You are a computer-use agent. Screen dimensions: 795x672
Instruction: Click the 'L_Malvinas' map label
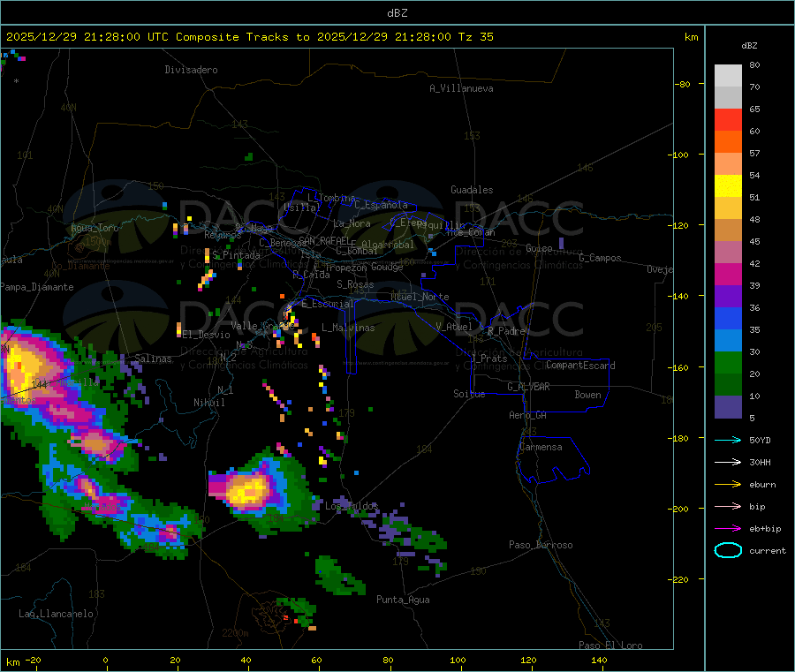(348, 328)
